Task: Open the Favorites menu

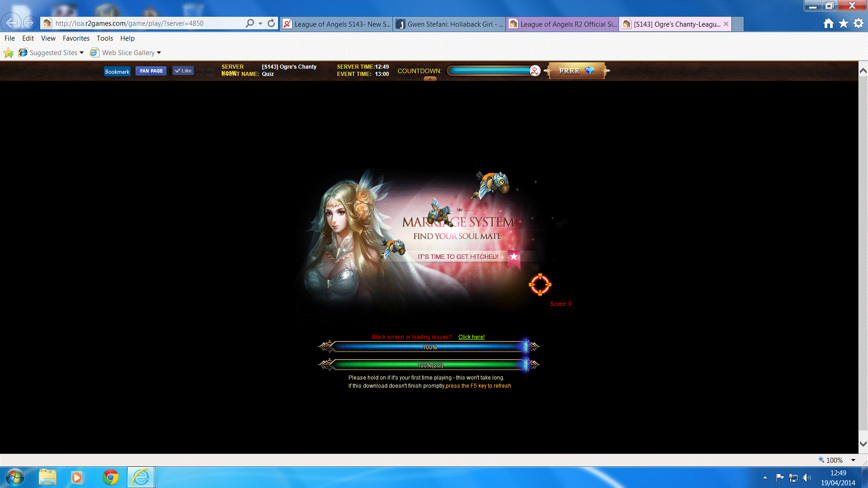Action: 76,38
